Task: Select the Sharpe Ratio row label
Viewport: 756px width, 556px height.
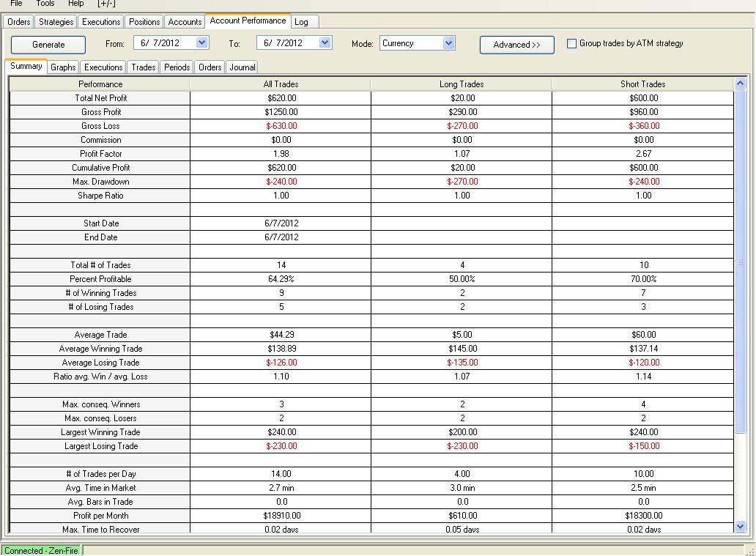Action: coord(100,196)
